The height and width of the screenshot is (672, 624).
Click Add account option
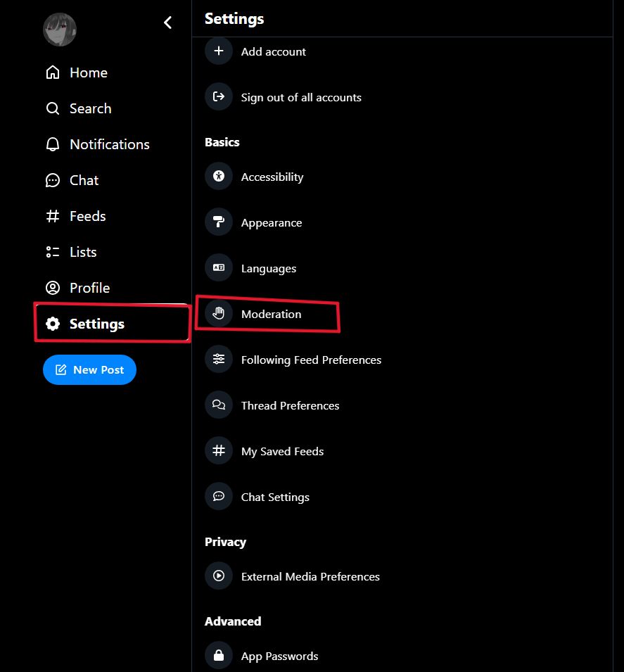[x=273, y=51]
